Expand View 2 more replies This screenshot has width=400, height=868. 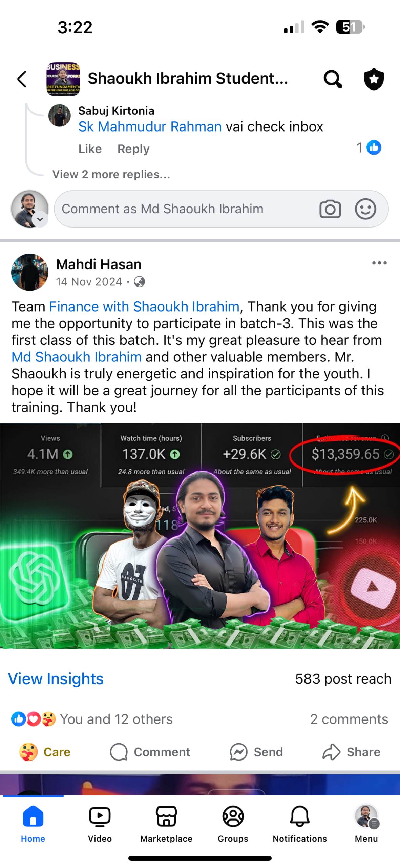[111, 174]
